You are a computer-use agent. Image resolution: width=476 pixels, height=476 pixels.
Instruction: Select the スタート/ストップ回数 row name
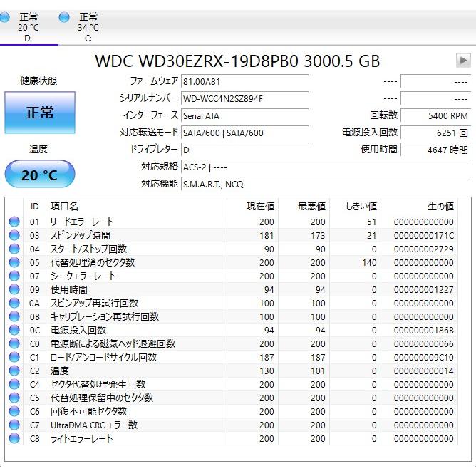[x=88, y=249]
